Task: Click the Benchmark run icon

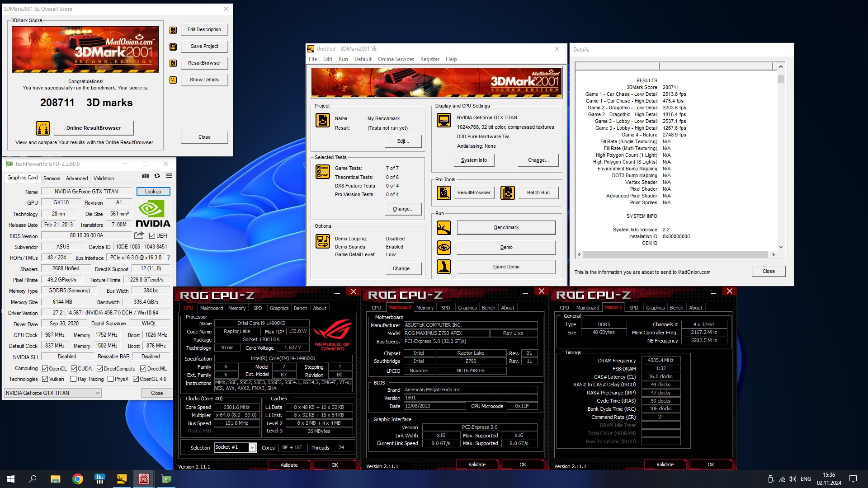Action: point(444,228)
